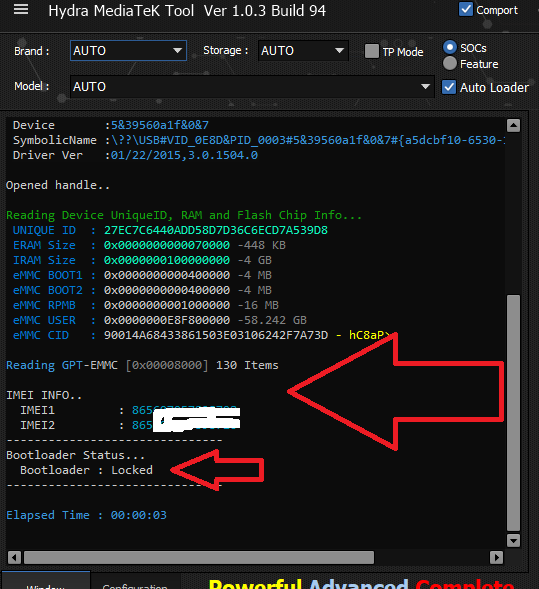Screen dimensions: 539x589
Task: Switch to the Window tab
Action: (x=45, y=580)
